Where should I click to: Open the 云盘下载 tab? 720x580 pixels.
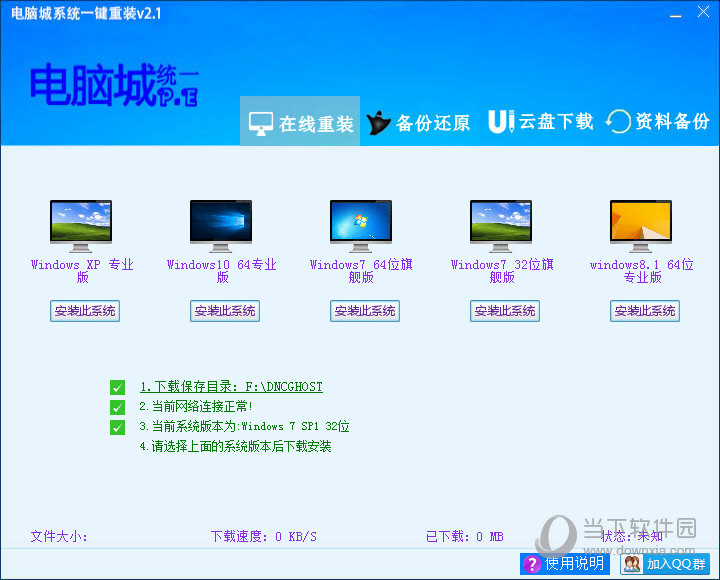pos(540,122)
